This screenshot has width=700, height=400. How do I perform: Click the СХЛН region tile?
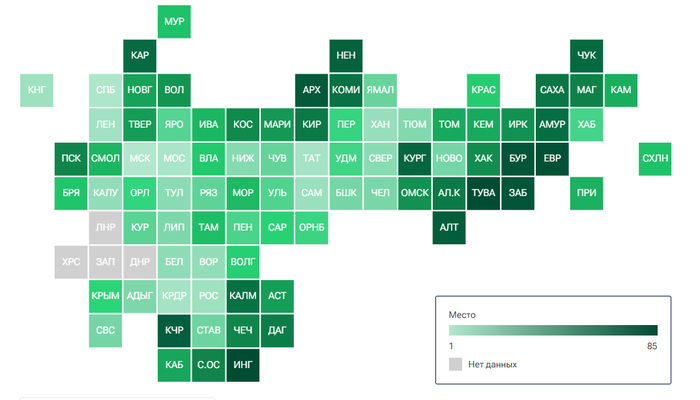(655, 159)
